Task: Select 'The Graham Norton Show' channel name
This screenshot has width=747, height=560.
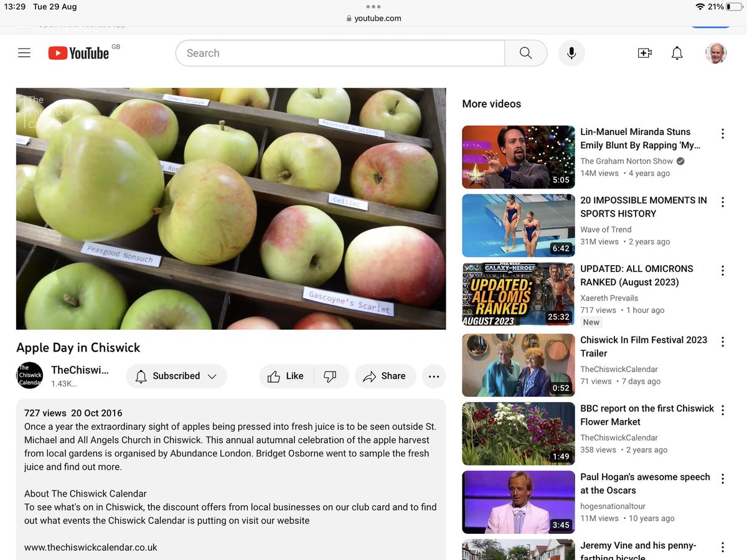Action: pos(627,161)
